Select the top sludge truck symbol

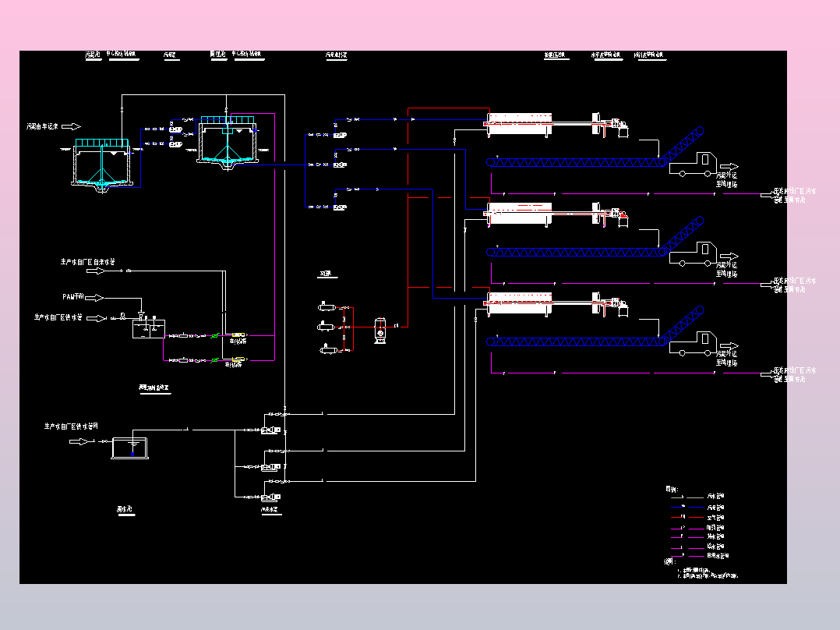[694, 165]
